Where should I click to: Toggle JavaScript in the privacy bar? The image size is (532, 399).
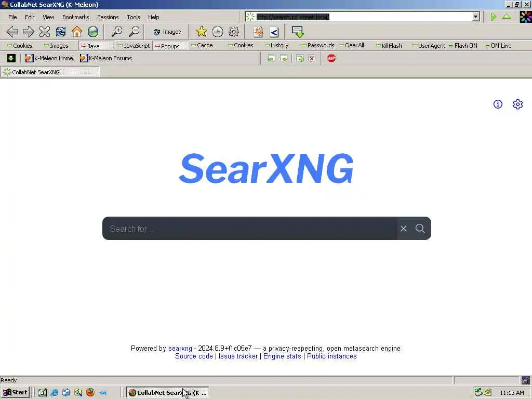(134, 46)
